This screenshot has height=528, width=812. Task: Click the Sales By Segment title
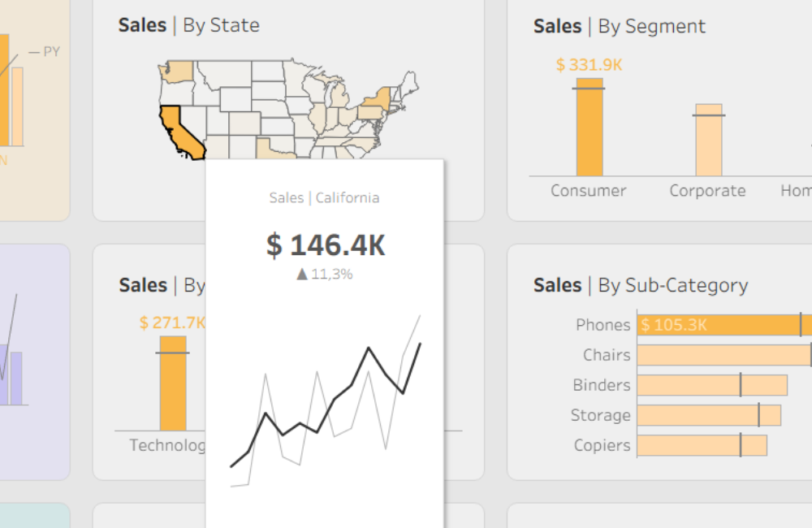pos(619,26)
